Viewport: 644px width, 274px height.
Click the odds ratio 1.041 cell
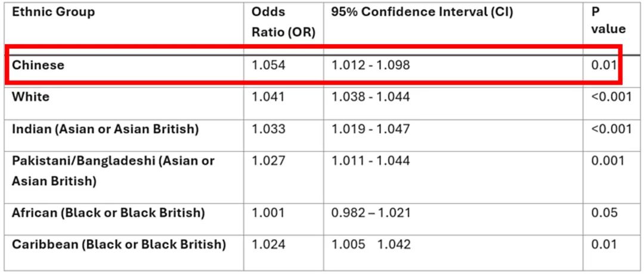pos(268,97)
